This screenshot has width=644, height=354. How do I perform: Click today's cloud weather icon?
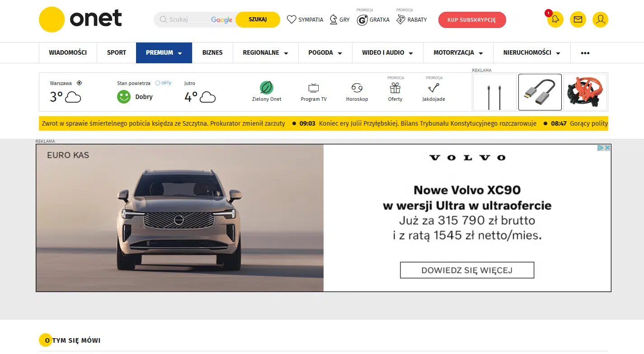(x=73, y=97)
